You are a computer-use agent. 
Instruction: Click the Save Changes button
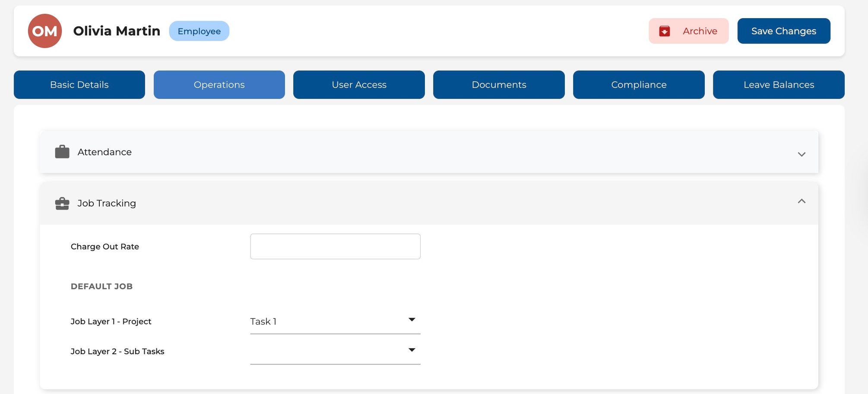[784, 31]
